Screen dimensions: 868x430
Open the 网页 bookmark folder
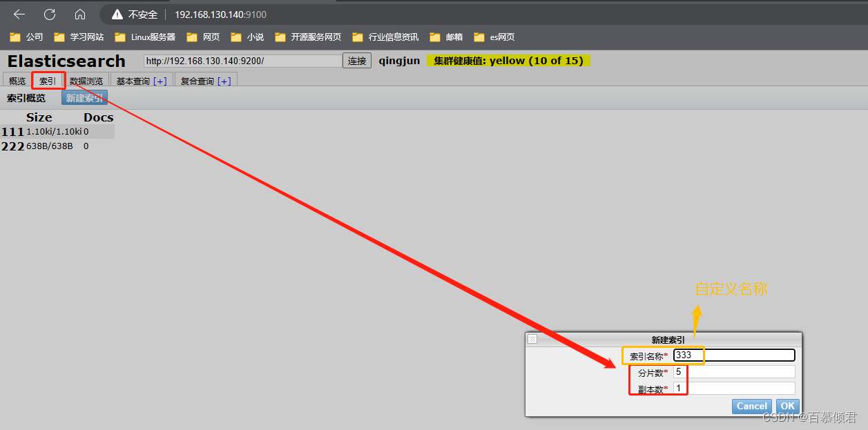point(203,37)
